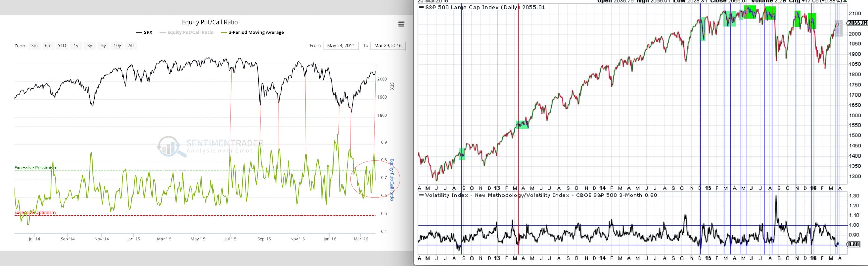Apply the 10y zoom range
Image resolution: width=868 pixels, height=266 pixels.
pyautogui.click(x=117, y=46)
